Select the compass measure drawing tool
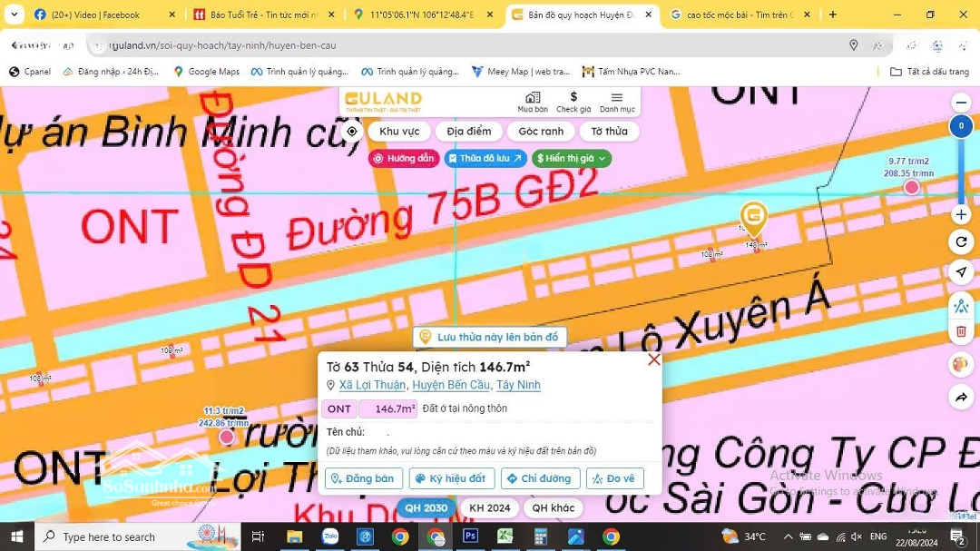980x551 pixels. [x=961, y=305]
